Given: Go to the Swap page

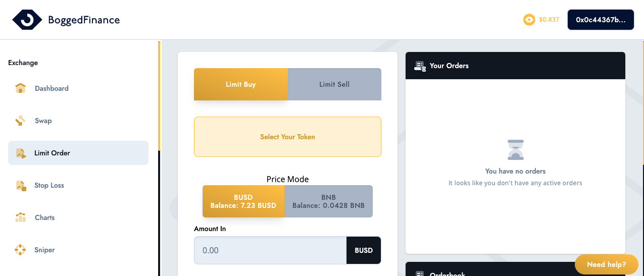Looking at the screenshot, I should (43, 121).
